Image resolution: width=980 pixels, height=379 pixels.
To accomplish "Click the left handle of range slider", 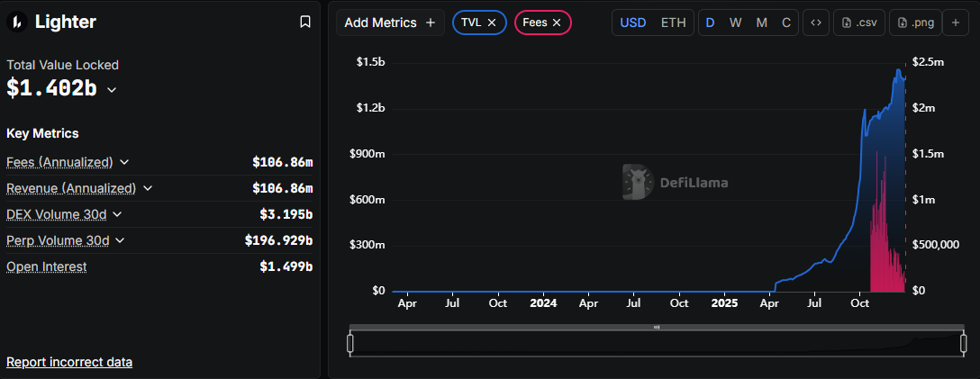I will click(x=350, y=343).
